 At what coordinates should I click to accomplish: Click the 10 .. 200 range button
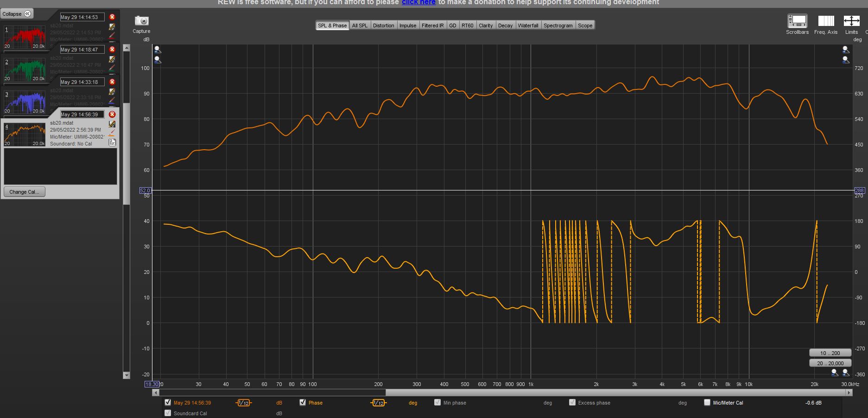pyautogui.click(x=830, y=353)
